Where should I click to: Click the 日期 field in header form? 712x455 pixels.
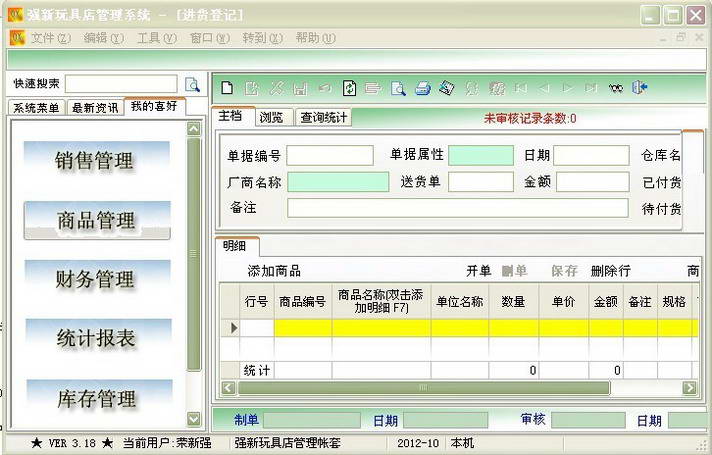(591, 156)
